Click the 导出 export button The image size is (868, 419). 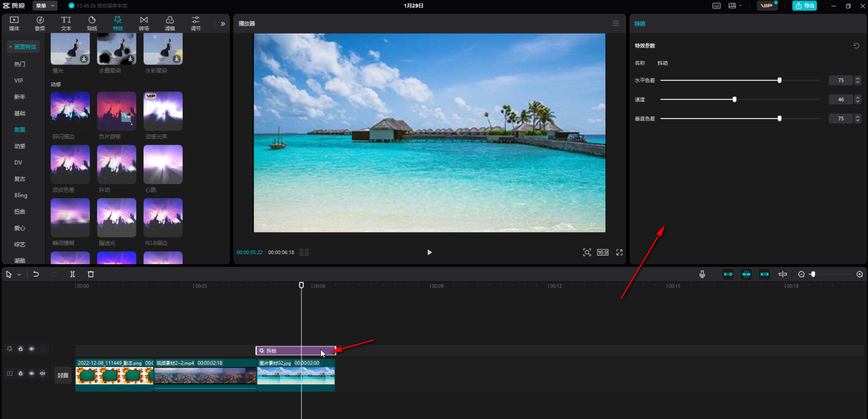pyautogui.click(x=804, y=6)
